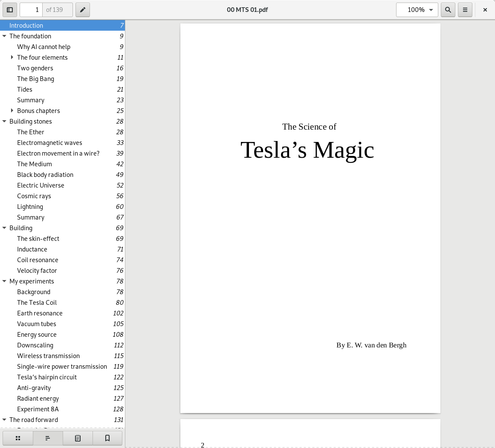This screenshot has height=448, width=495.
Task: Switch sidebar to outline view
Action: point(48,438)
